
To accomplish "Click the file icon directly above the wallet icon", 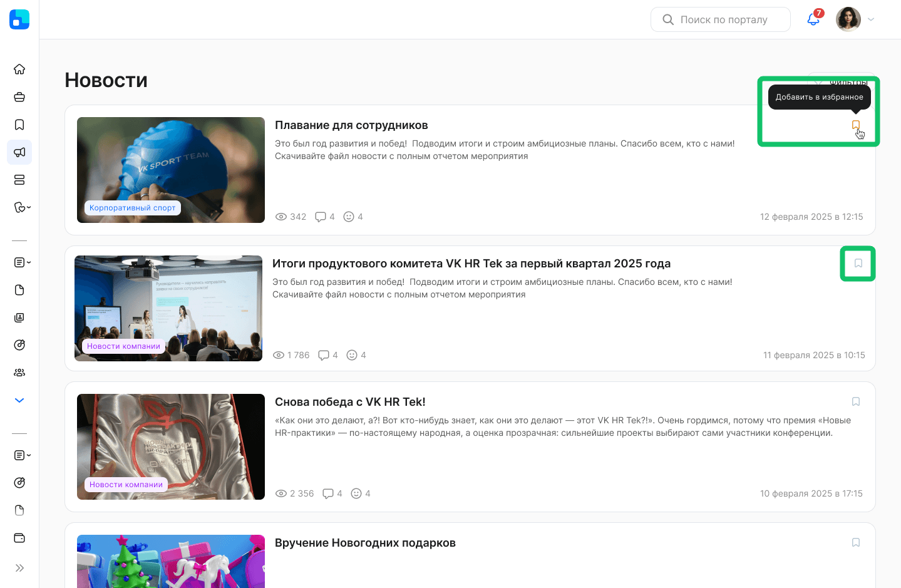I will pos(19,510).
